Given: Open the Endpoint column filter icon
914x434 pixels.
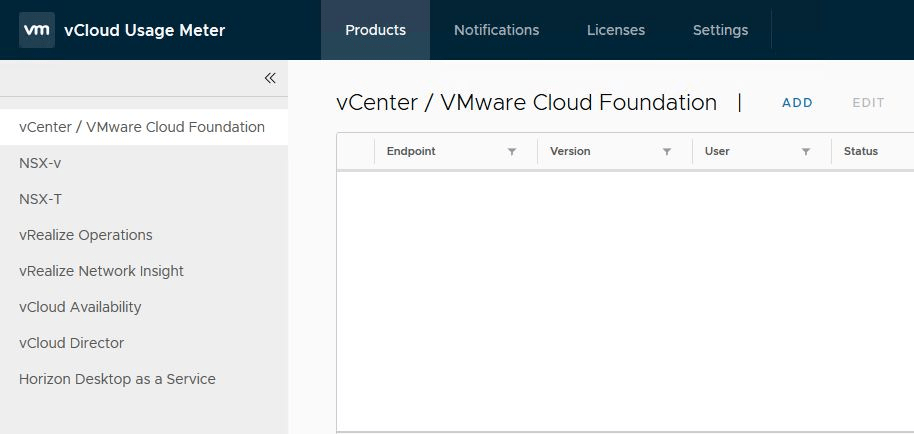Looking at the screenshot, I should click(512, 151).
